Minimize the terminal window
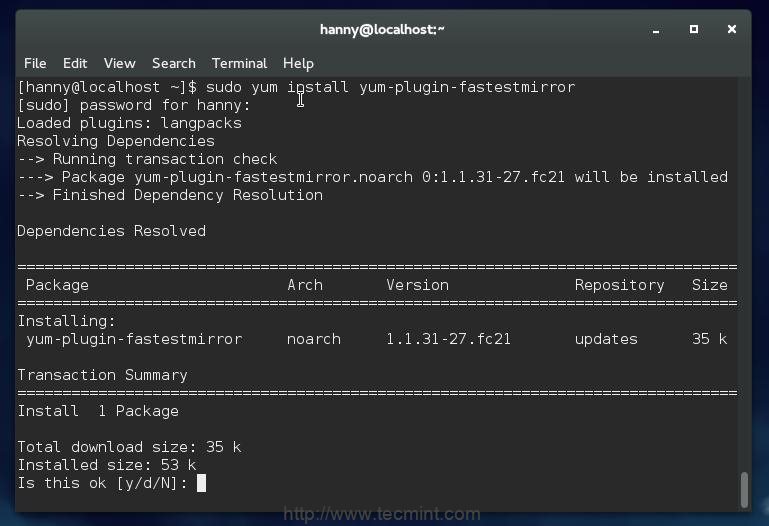This screenshot has width=769, height=526. click(656, 30)
